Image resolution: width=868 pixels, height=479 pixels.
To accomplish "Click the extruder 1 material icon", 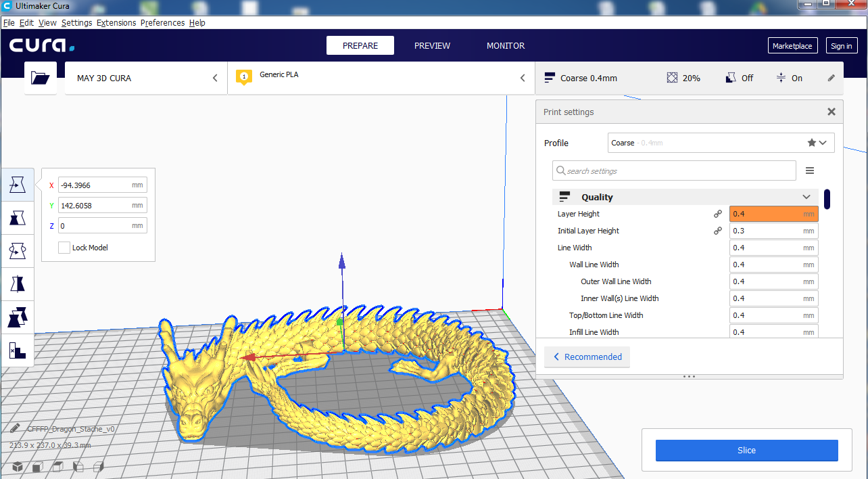I will pyautogui.click(x=244, y=77).
